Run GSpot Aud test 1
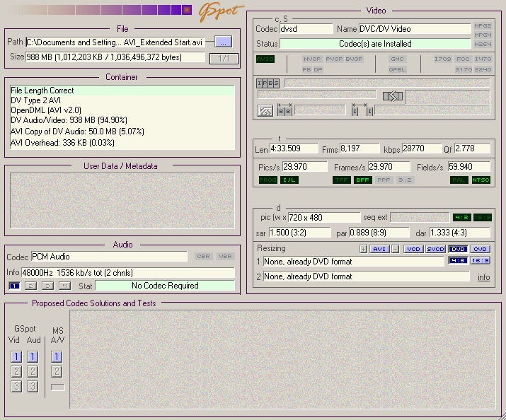Screen dimensions: 506x420 (x=33, y=357)
